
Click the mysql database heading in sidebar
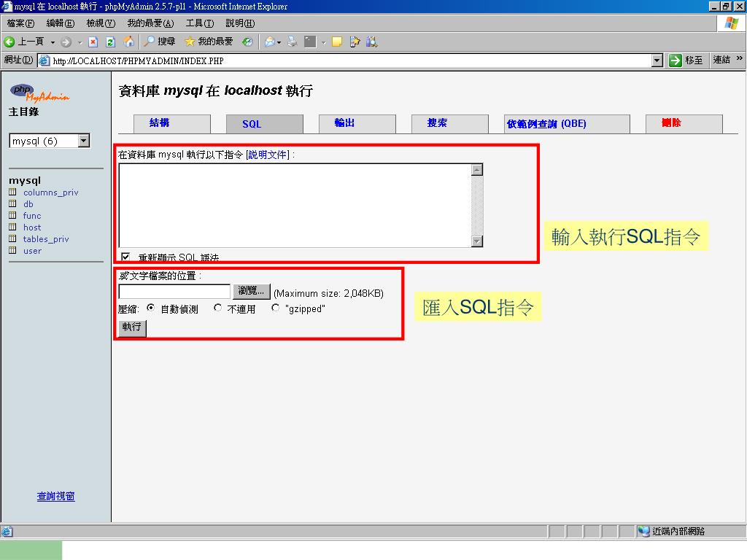pos(25,181)
